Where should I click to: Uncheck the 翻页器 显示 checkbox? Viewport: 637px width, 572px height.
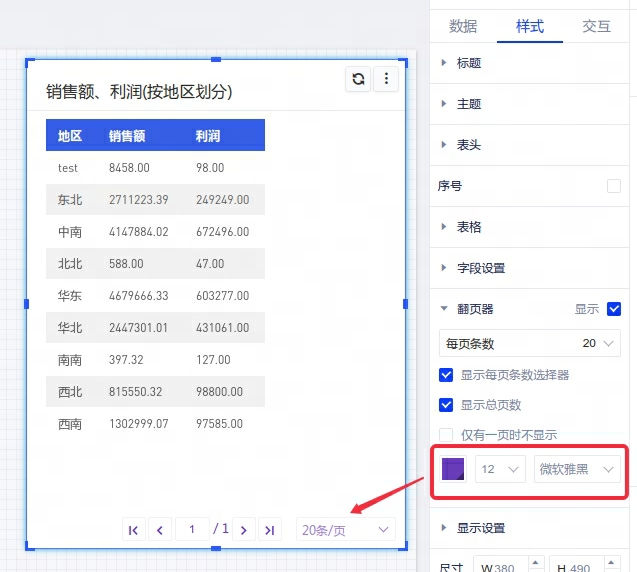614,310
